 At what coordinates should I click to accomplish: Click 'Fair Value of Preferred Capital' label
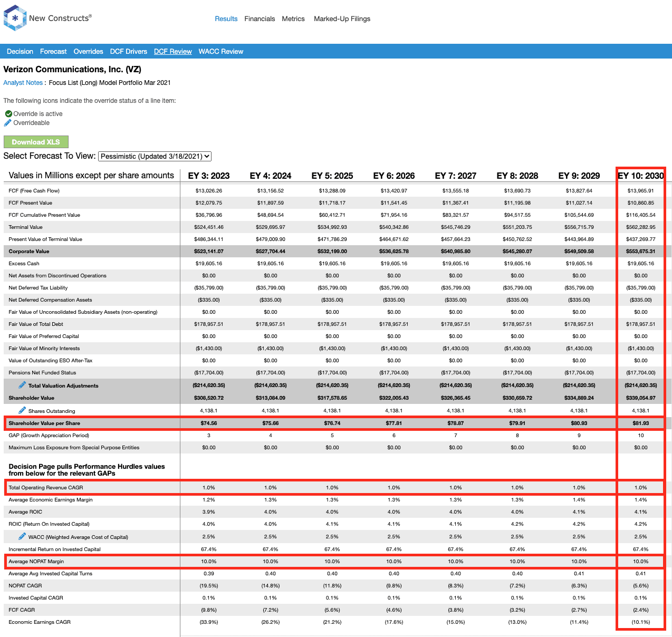(x=44, y=336)
